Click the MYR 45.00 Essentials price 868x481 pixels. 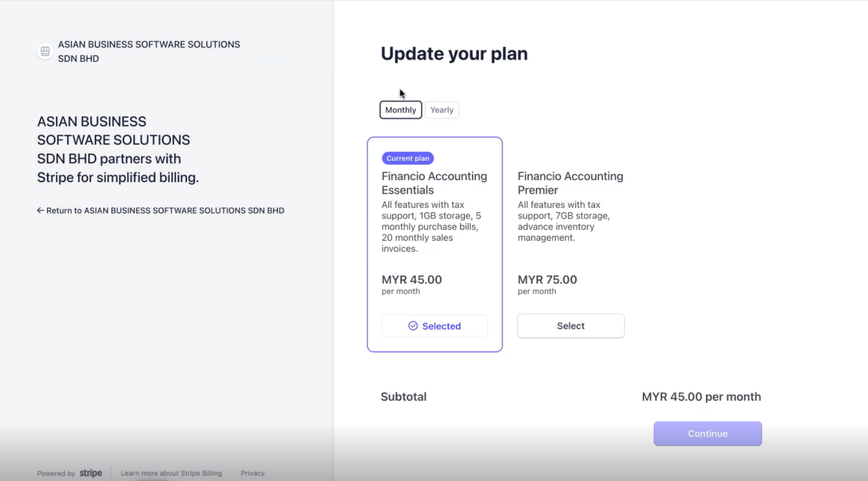412,284
